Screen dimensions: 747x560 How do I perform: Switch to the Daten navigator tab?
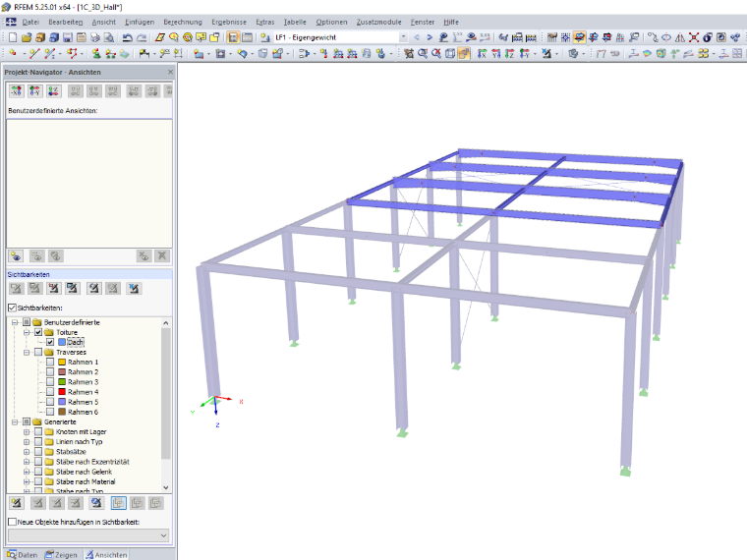[23, 555]
